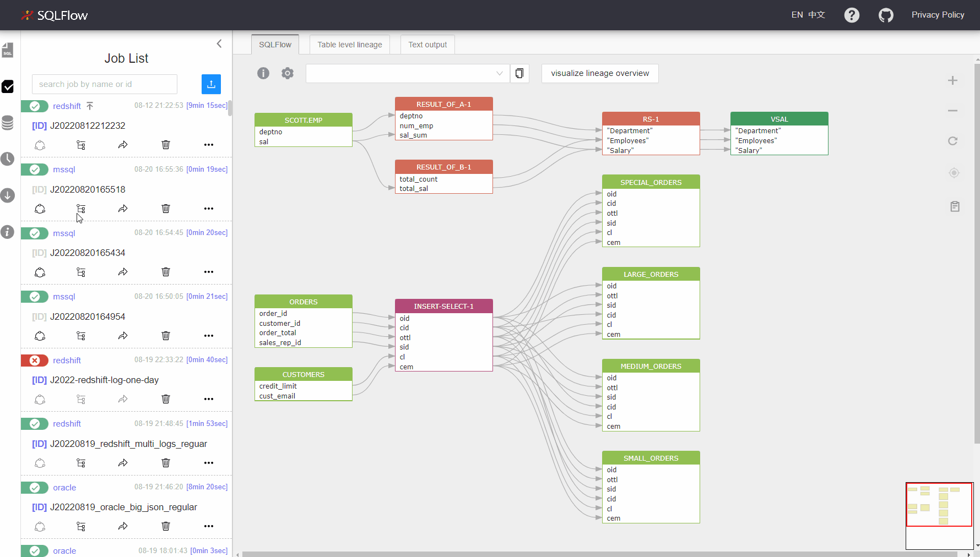
Task: Focus the search job by name field
Action: coord(105,84)
